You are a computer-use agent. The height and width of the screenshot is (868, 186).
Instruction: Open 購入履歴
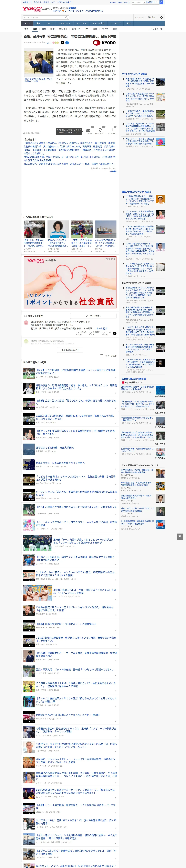click(x=152, y=18)
